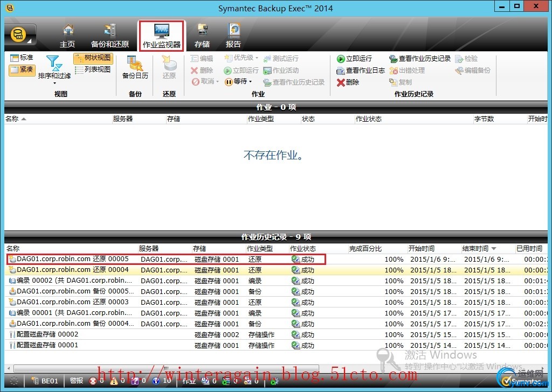Click the backup icon of 备份 00005 row
Screen dimensions: 552x392
point(12,291)
